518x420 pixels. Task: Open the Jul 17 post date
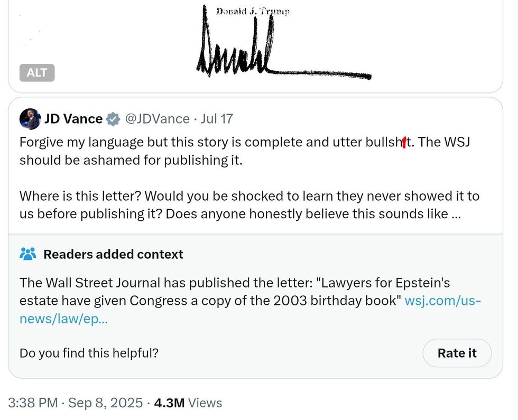click(217, 119)
